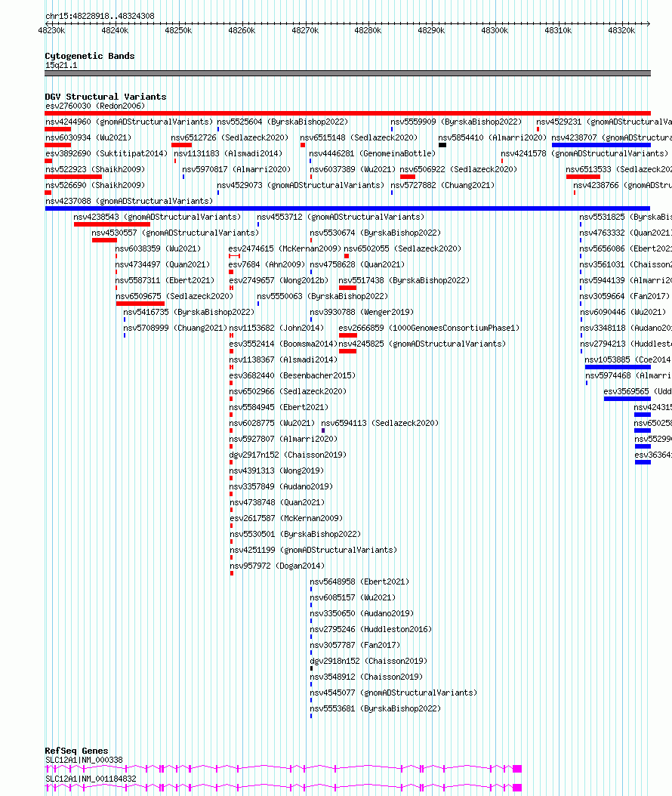Click the 48270k ruler position
Image resolution: width=672 pixels, height=796 pixels.
[305, 30]
